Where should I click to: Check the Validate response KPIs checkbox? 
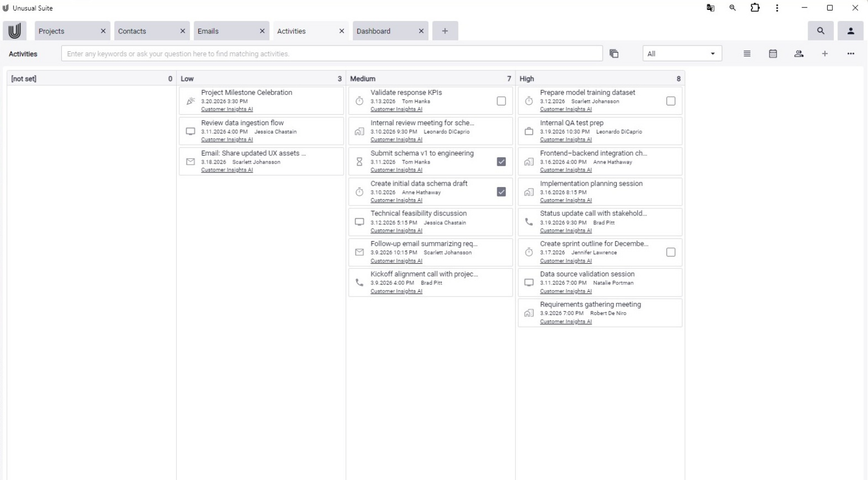[501, 101]
